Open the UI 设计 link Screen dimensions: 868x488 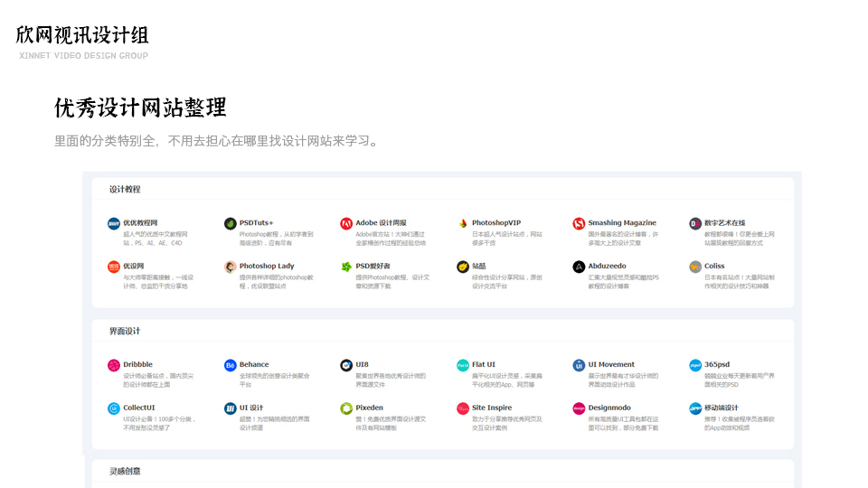[250, 408]
